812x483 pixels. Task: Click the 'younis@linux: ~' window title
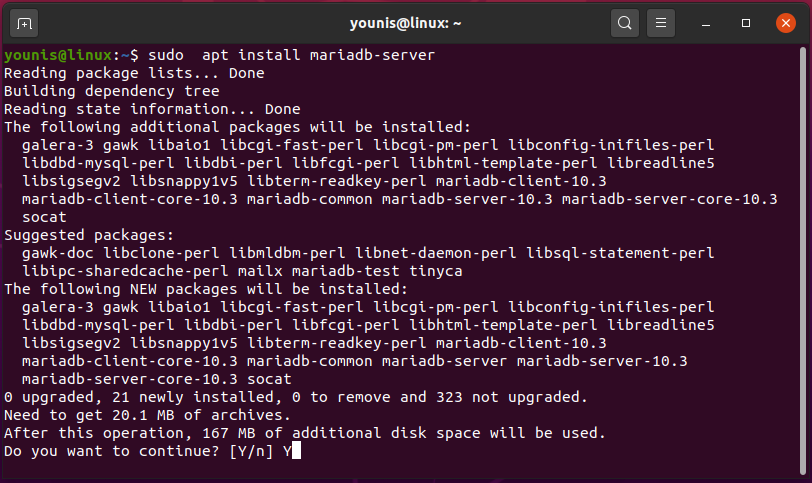(x=405, y=22)
